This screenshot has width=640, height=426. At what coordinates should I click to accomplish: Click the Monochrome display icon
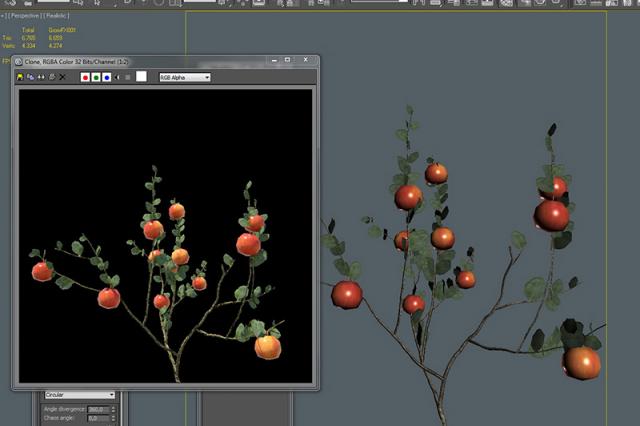pyautogui.click(x=127, y=77)
